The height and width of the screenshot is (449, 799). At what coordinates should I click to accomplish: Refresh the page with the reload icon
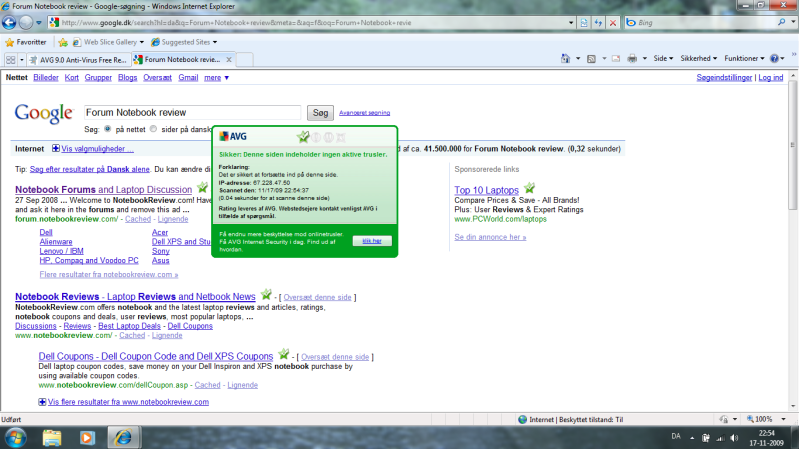click(598, 23)
